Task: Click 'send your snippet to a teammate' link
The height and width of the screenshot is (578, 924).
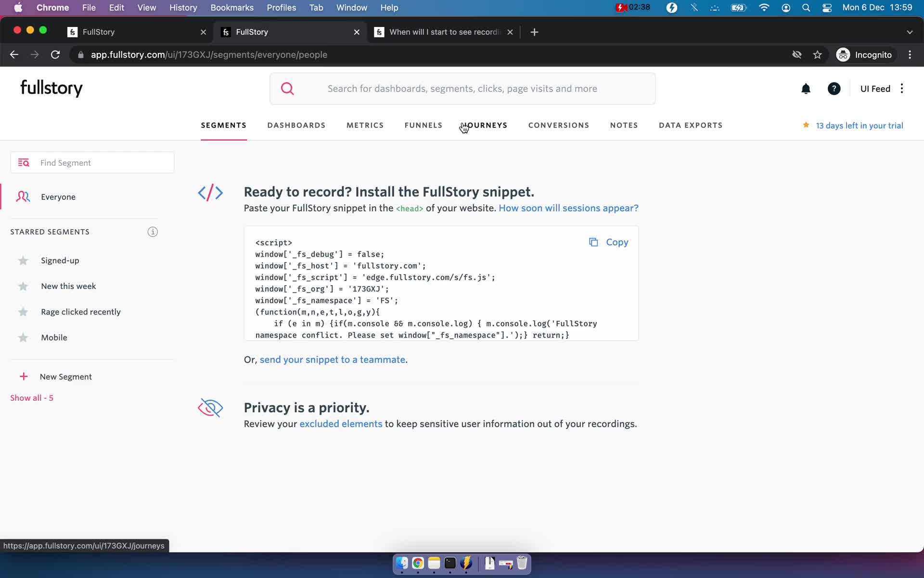Action: click(x=333, y=360)
